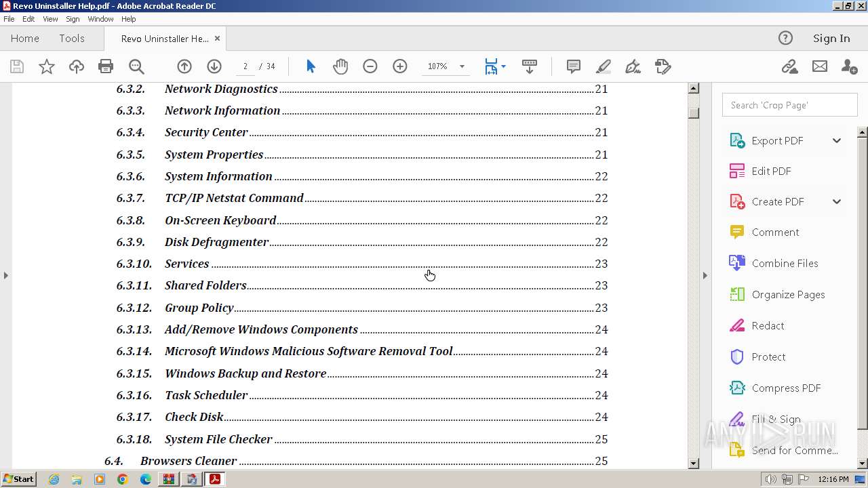Open the Edit menu
This screenshot has height=488, width=868.
click(x=28, y=19)
